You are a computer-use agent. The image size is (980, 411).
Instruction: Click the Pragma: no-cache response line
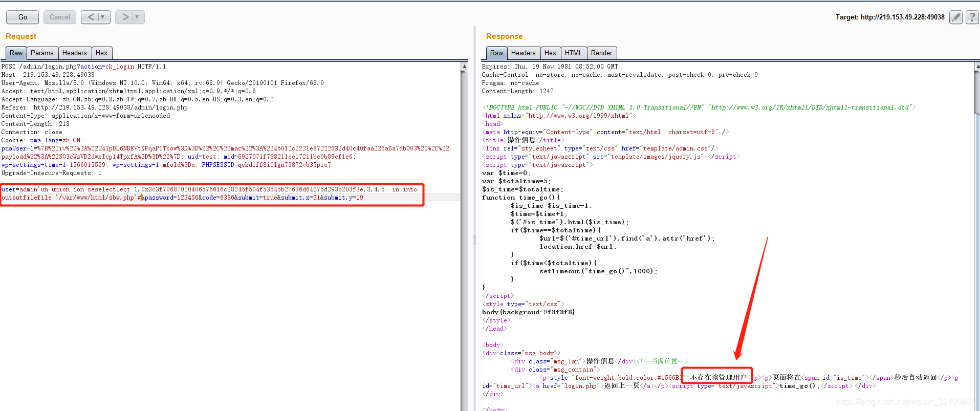510,83
